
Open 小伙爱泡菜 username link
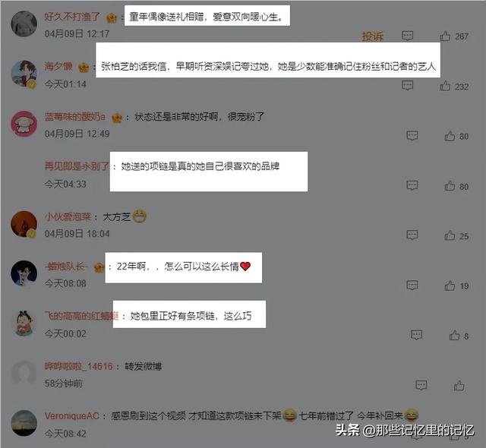(68, 216)
